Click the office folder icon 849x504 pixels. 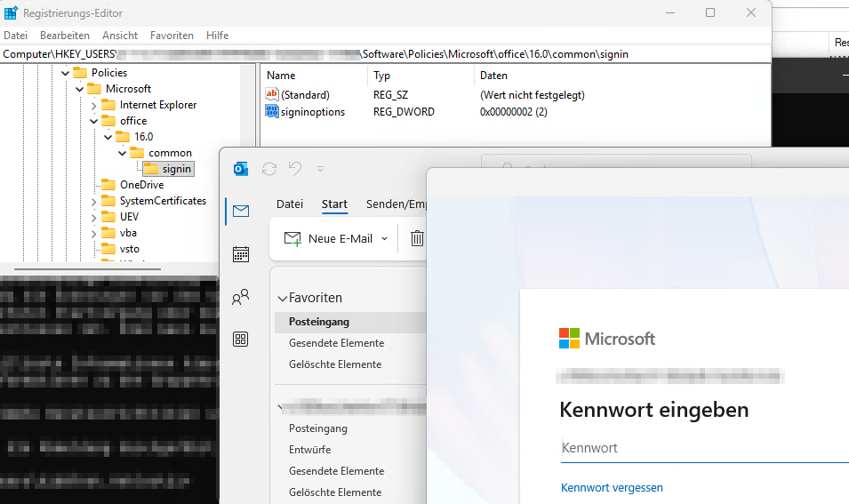tap(108, 121)
